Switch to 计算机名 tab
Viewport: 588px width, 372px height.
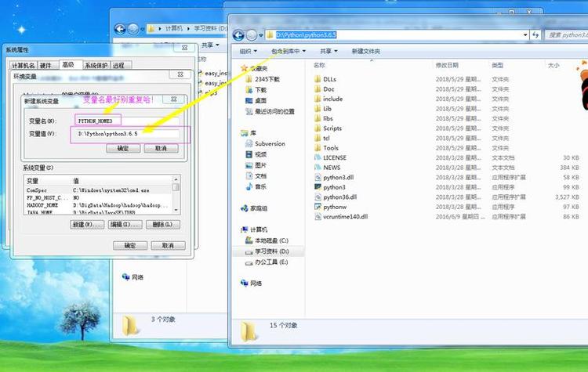click(x=24, y=65)
